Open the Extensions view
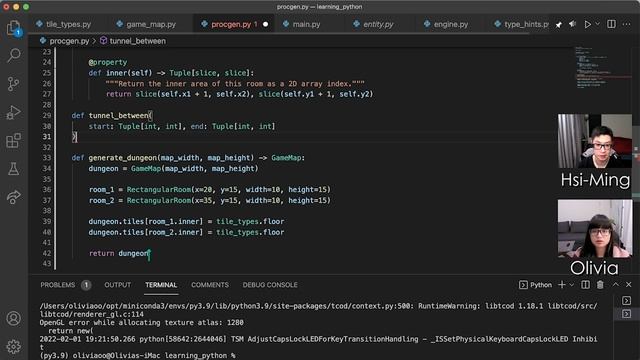The height and width of the screenshot is (360, 640). tap(13, 141)
